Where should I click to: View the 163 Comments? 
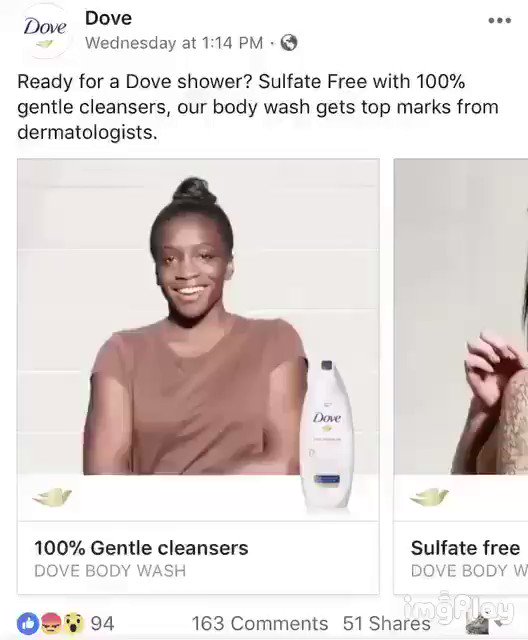click(x=260, y=623)
